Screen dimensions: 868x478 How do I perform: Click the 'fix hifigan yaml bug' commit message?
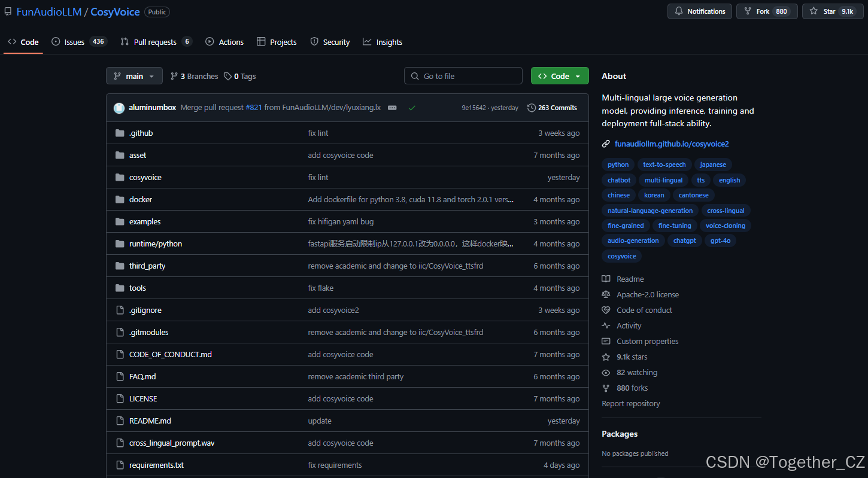tap(341, 221)
